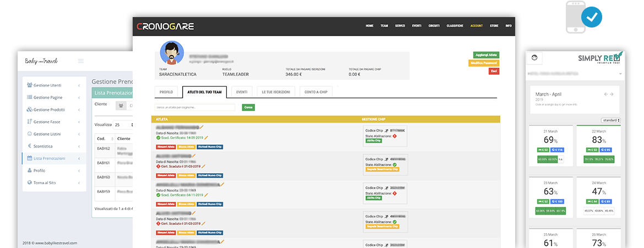Image resolution: width=644 pixels, height=248 pixels.
Task: Open the Visualizza 25 entries dropdown
Action: point(124,124)
